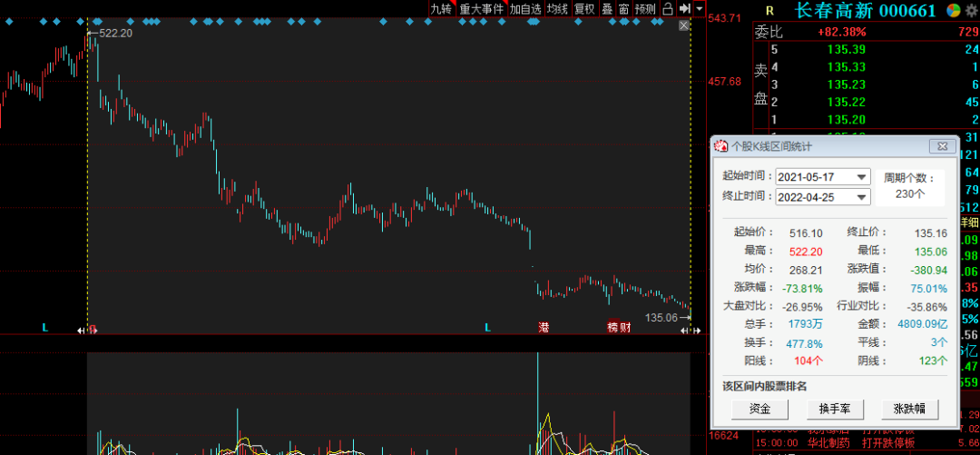The image size is (980, 455).
Task: Click the 榜 marker at the chart bottom
Action: click(x=612, y=326)
